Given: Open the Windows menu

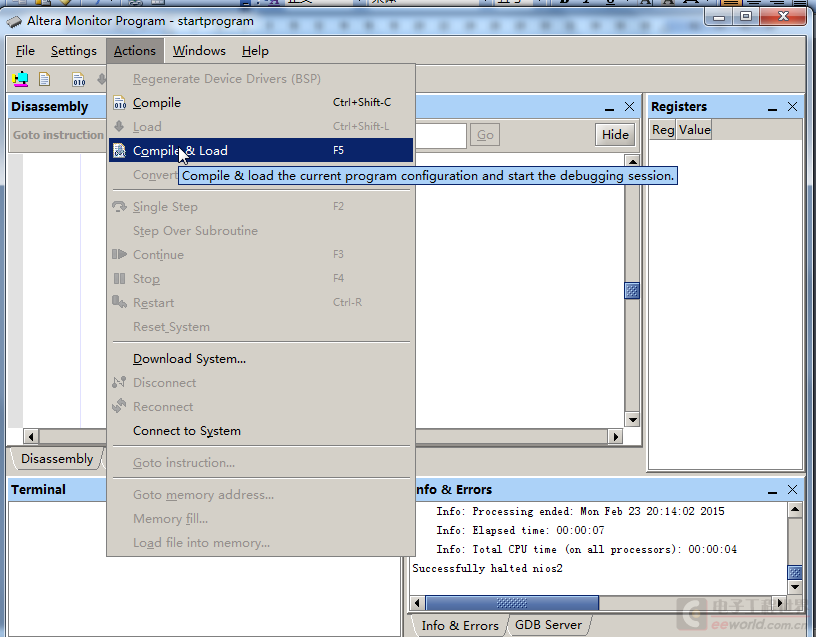Looking at the screenshot, I should click(x=199, y=51).
